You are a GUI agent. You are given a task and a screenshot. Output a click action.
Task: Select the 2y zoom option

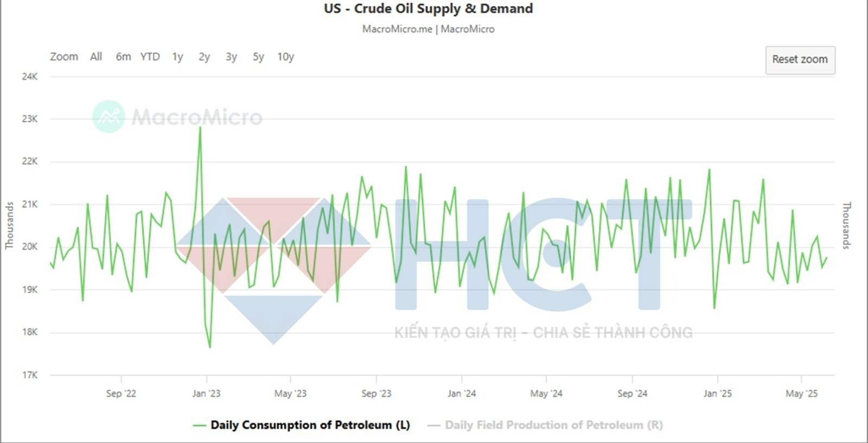pyautogui.click(x=204, y=56)
